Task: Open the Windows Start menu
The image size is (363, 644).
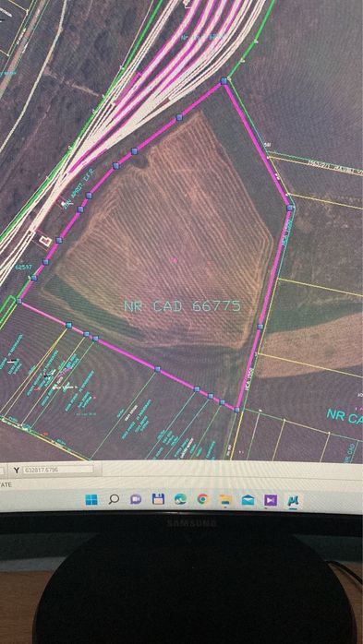Action: click(91, 499)
